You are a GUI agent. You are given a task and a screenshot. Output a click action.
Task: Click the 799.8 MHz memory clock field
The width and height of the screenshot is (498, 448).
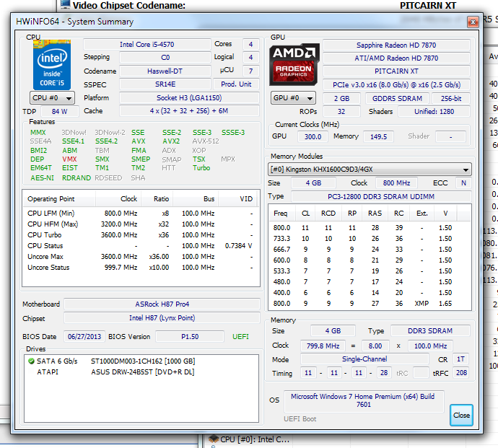pyautogui.click(x=323, y=346)
